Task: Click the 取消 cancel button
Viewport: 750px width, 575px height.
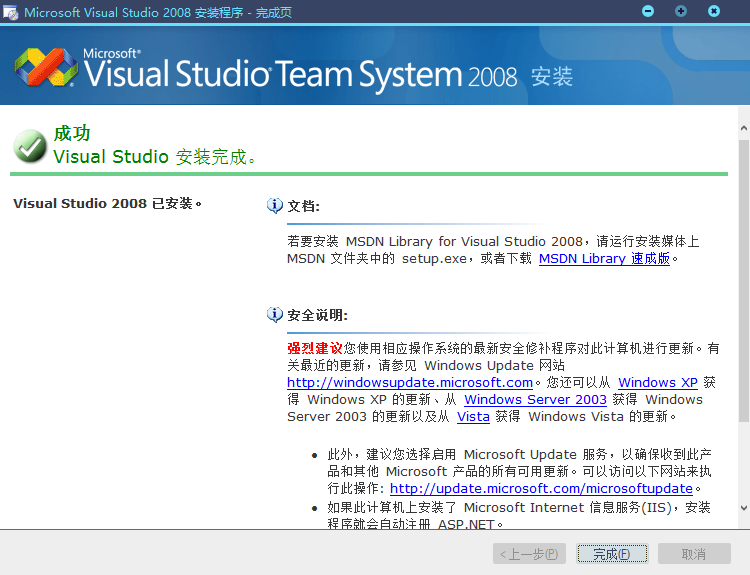Action: click(x=693, y=554)
